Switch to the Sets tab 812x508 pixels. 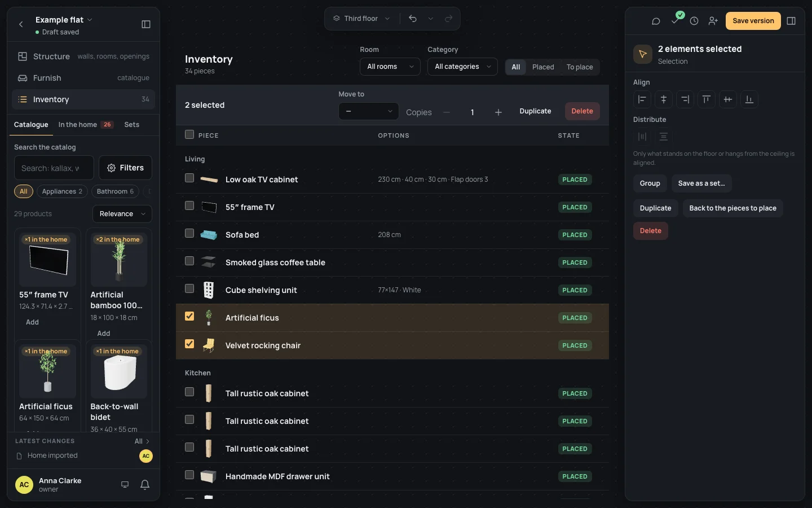coord(132,125)
